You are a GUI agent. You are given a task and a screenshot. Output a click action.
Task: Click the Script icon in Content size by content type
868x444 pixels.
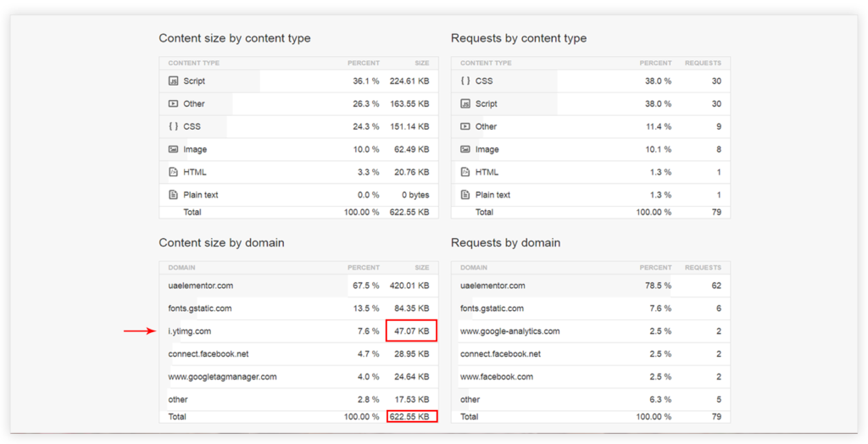click(173, 81)
